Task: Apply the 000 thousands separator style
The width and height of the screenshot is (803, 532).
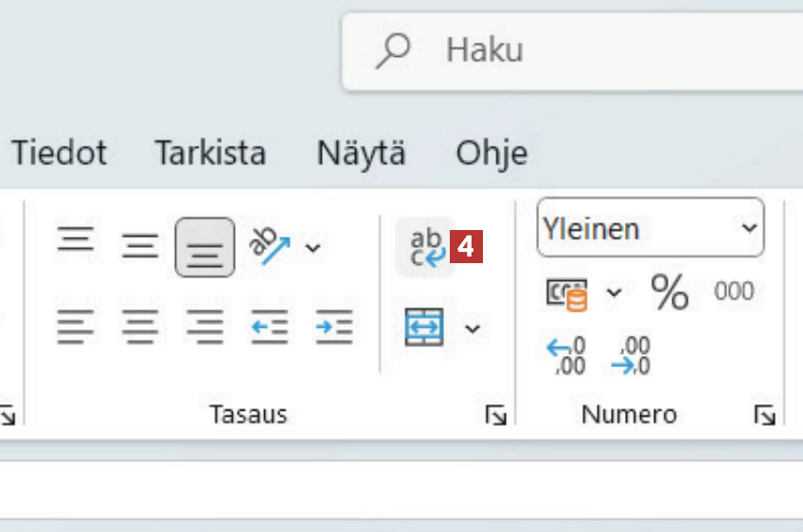Action: coord(734,292)
